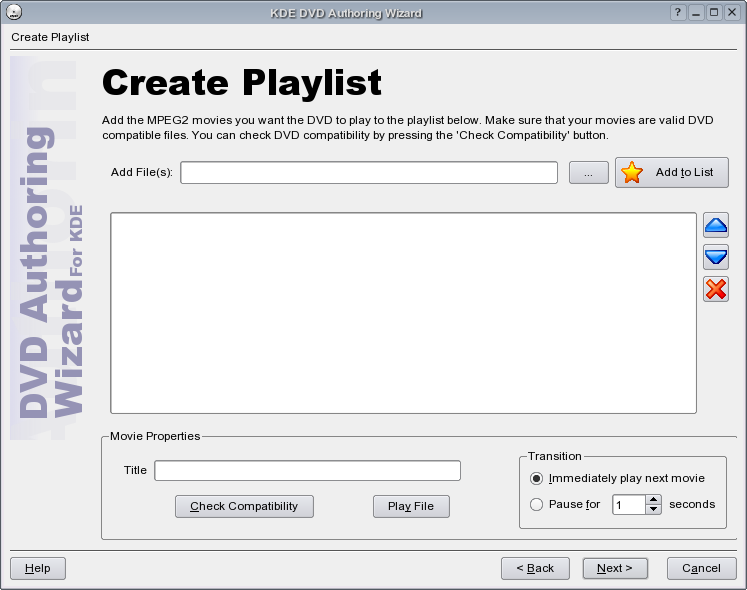The height and width of the screenshot is (590, 747).
Task: Cancel the DVD authoring wizard
Action: (701, 569)
